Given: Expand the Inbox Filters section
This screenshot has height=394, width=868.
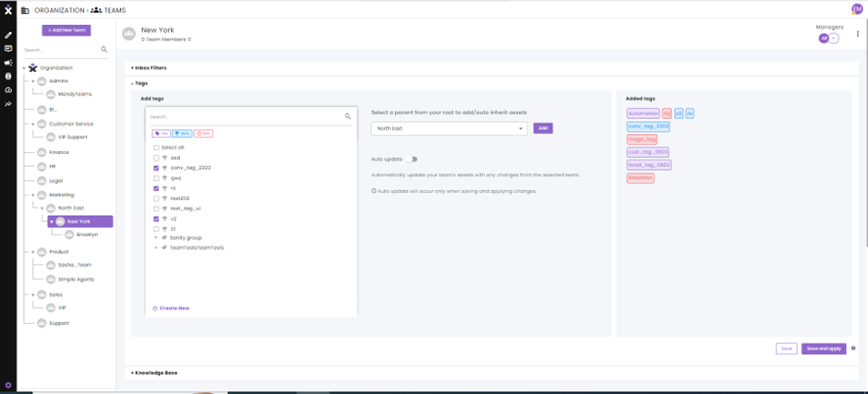Looking at the screenshot, I should (149, 68).
